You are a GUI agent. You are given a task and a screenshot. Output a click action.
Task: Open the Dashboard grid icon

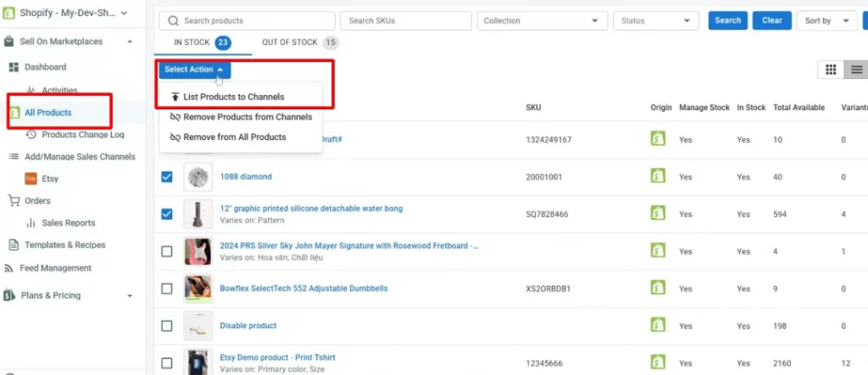click(14, 67)
